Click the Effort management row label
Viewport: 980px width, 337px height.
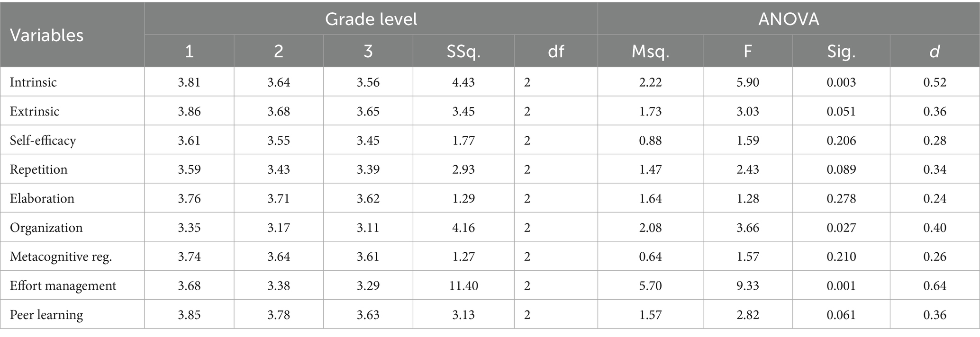63,286
